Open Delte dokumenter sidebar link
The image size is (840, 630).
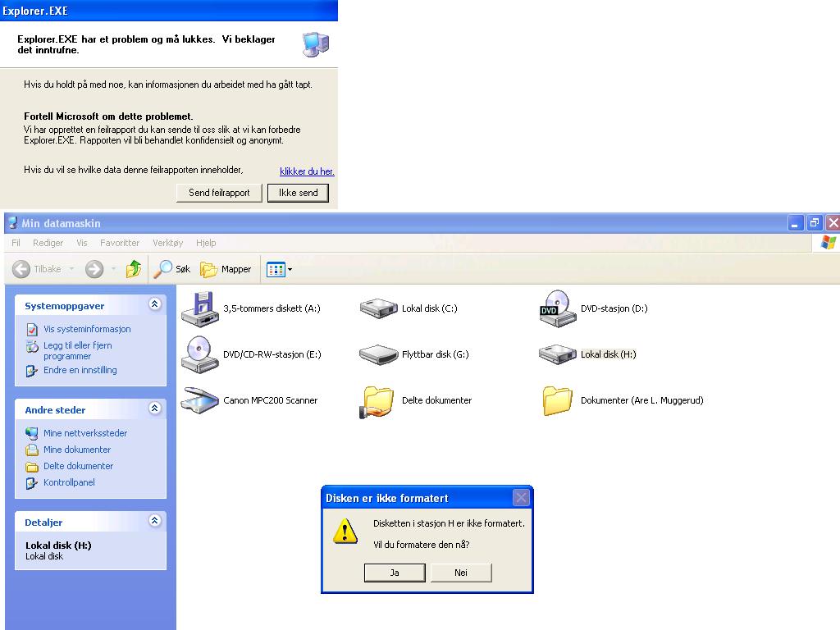tap(78, 466)
